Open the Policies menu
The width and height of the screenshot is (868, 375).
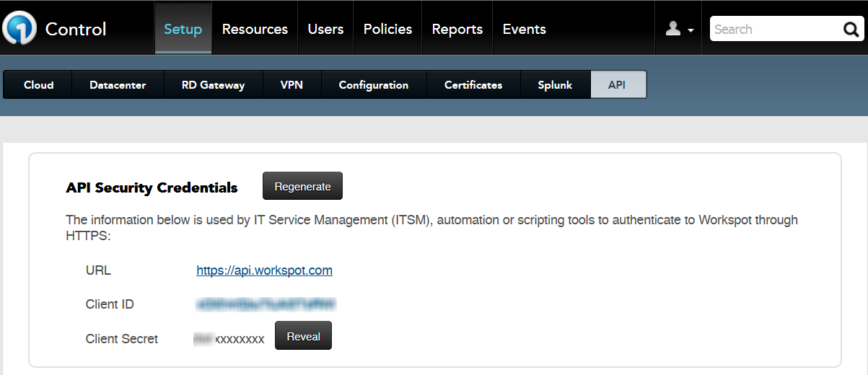point(387,29)
